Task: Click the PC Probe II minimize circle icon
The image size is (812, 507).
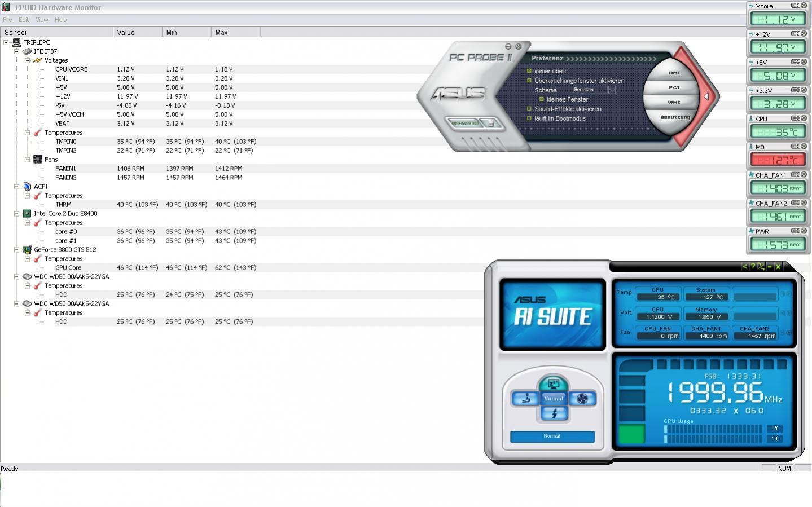Action: 508,46
